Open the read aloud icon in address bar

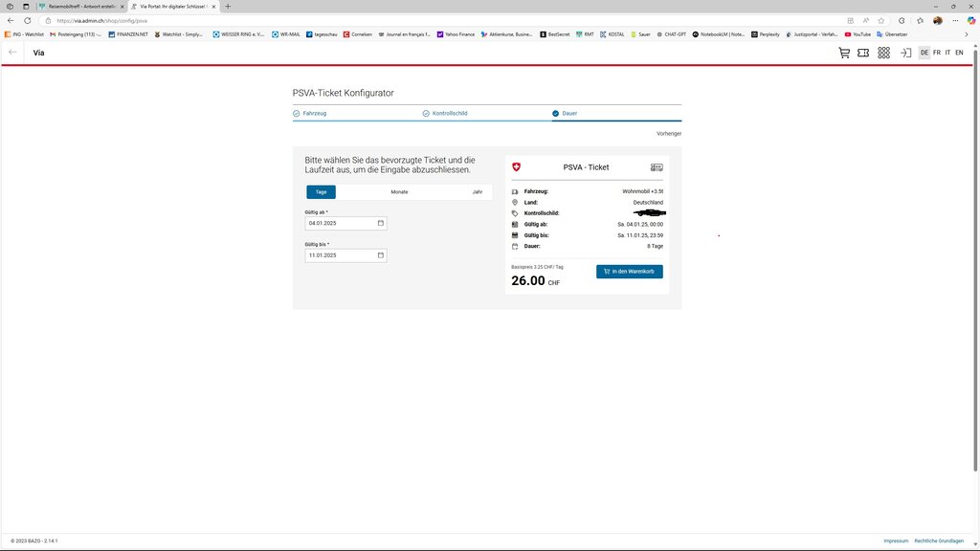tap(865, 21)
